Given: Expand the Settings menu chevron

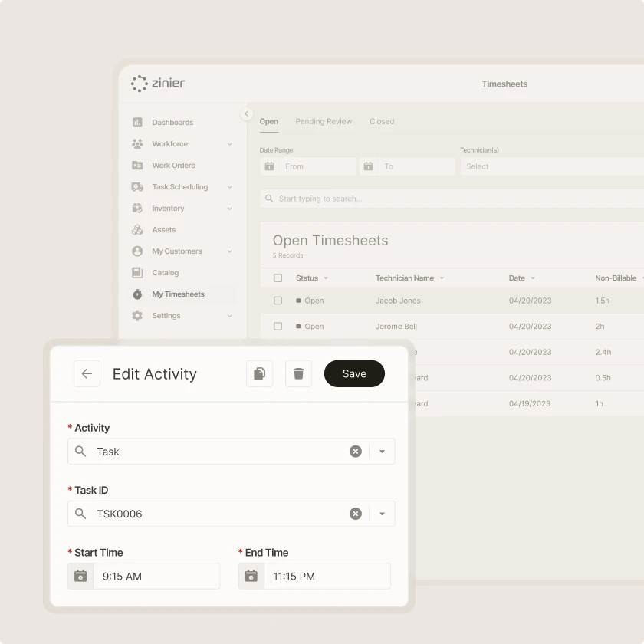Looking at the screenshot, I should (x=229, y=316).
